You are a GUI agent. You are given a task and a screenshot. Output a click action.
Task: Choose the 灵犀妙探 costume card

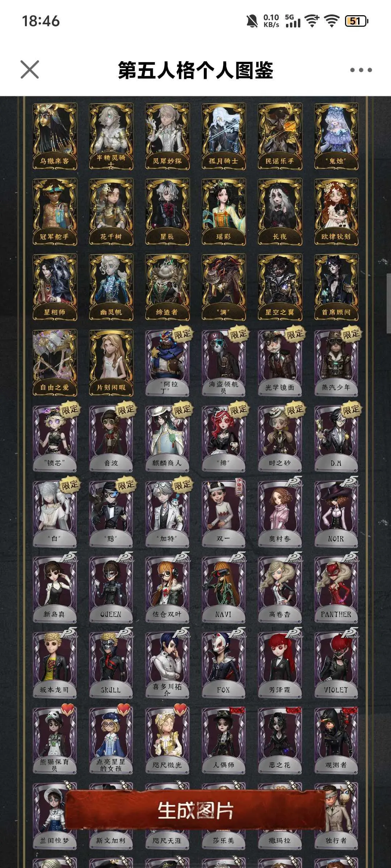167,137
